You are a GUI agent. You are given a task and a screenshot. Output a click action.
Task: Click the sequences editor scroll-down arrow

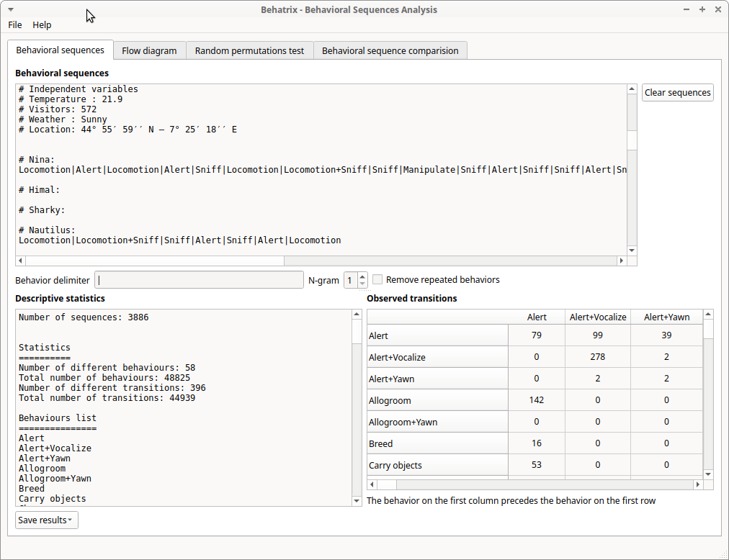(631, 250)
